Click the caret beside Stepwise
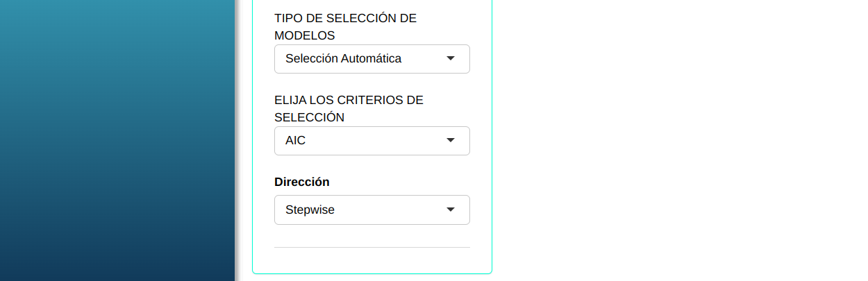 450,210
